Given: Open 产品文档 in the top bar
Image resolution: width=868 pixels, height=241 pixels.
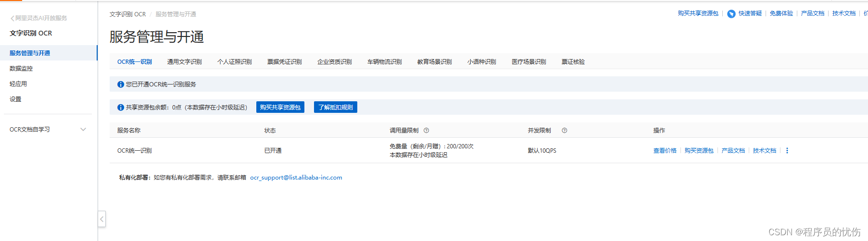Looking at the screenshot, I should [x=813, y=13].
